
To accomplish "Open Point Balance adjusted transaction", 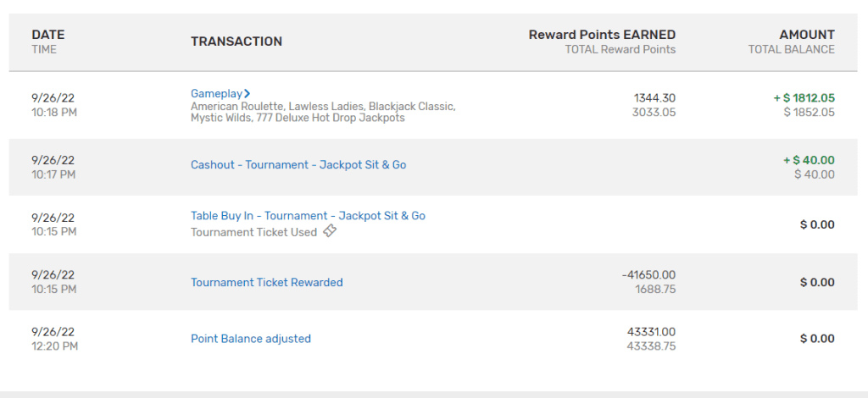I will (251, 339).
